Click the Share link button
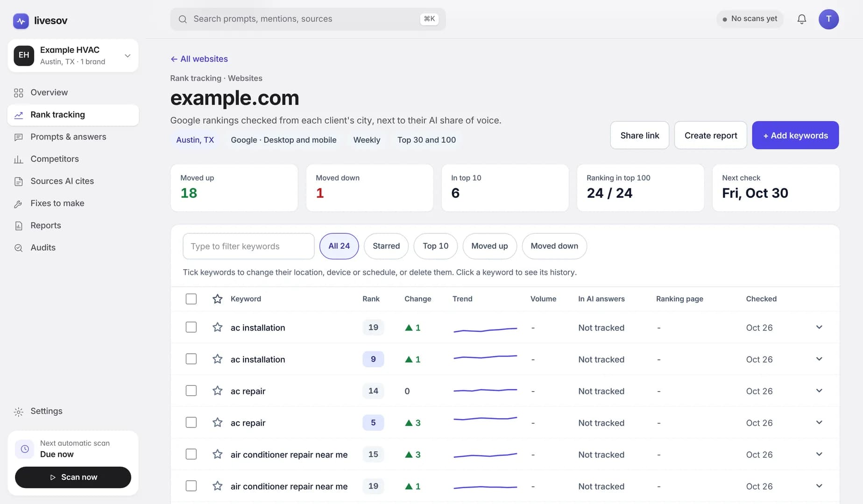 [640, 135]
